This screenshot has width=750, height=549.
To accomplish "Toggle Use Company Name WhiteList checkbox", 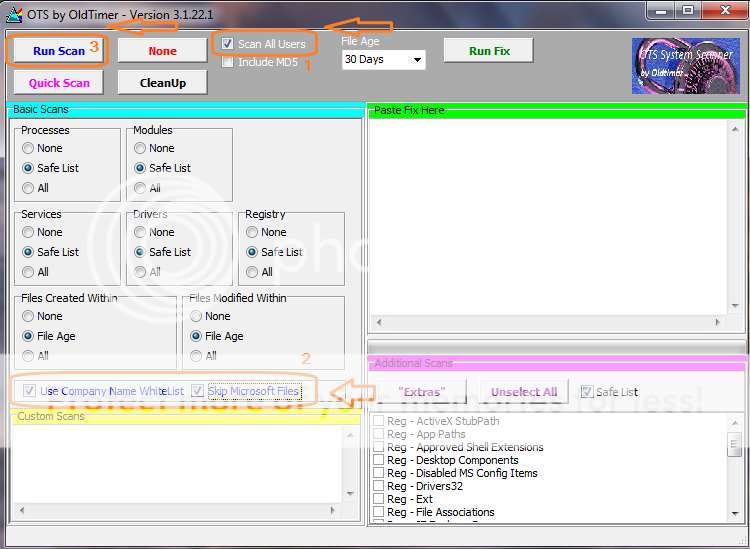I will point(29,391).
